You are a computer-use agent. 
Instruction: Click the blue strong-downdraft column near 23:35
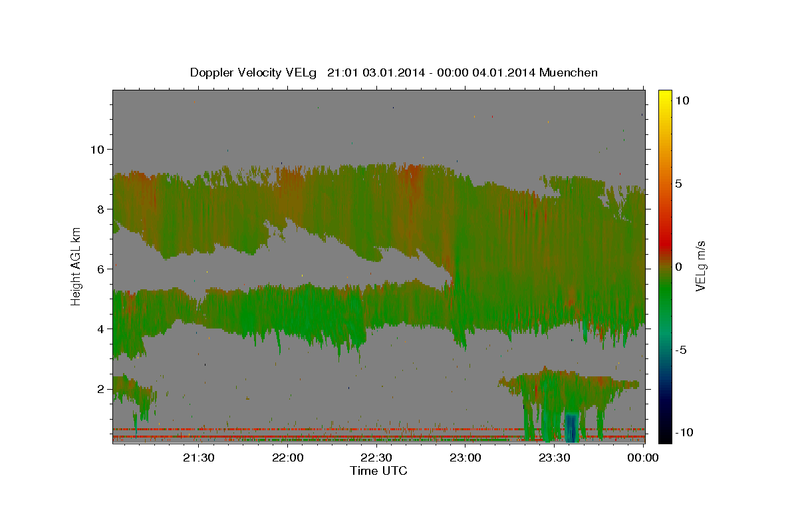click(x=571, y=427)
